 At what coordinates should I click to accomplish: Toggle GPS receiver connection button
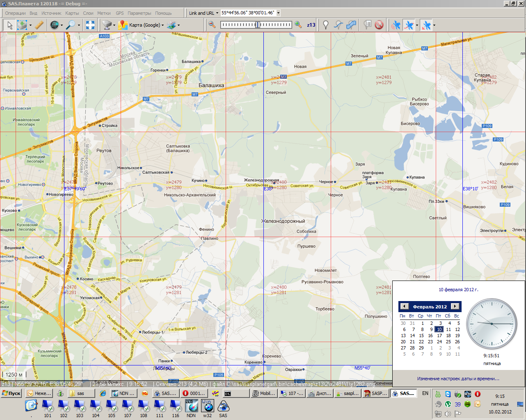pos(396,25)
